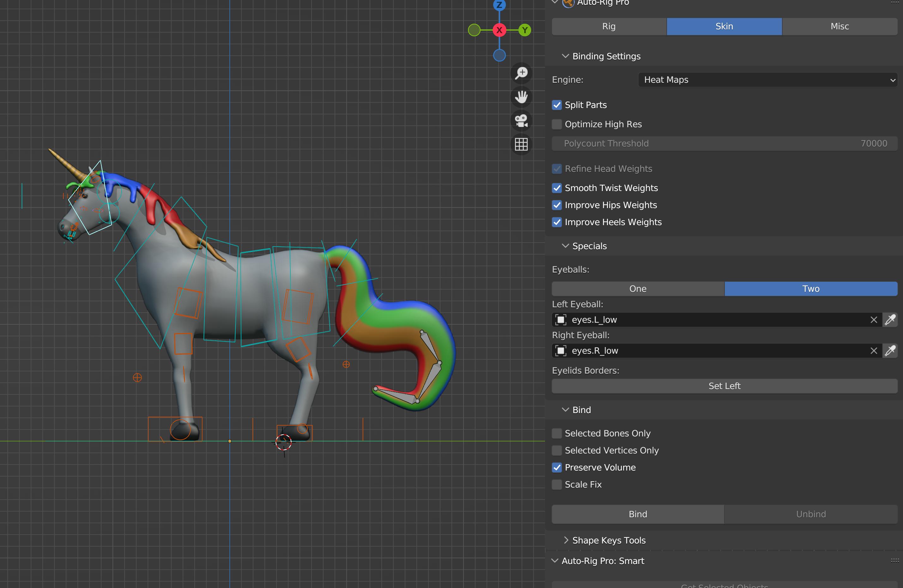Click the eyedropper for Right Eyeball
This screenshot has height=588, width=903.
[x=890, y=351]
